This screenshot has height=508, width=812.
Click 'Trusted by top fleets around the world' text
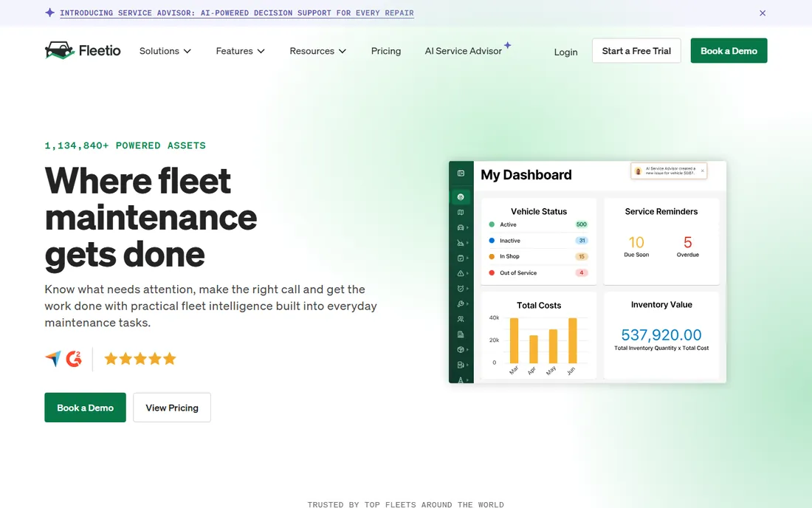(405, 504)
